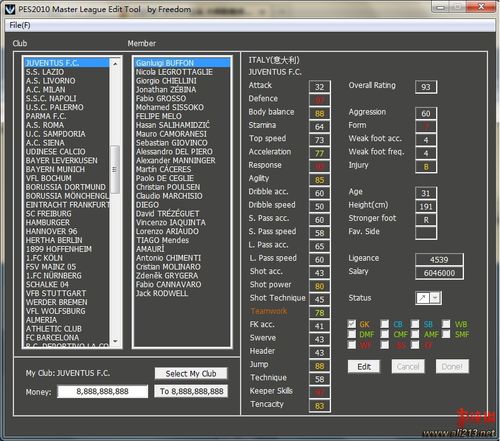Click the Salary value field
Screen dimensions: 500x441
coord(439,273)
